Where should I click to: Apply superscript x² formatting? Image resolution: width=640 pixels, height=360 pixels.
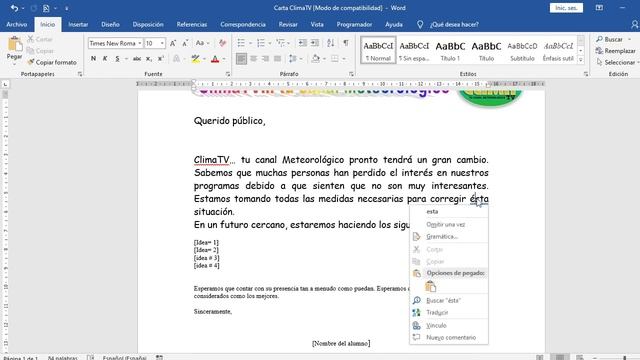pyautogui.click(x=161, y=59)
